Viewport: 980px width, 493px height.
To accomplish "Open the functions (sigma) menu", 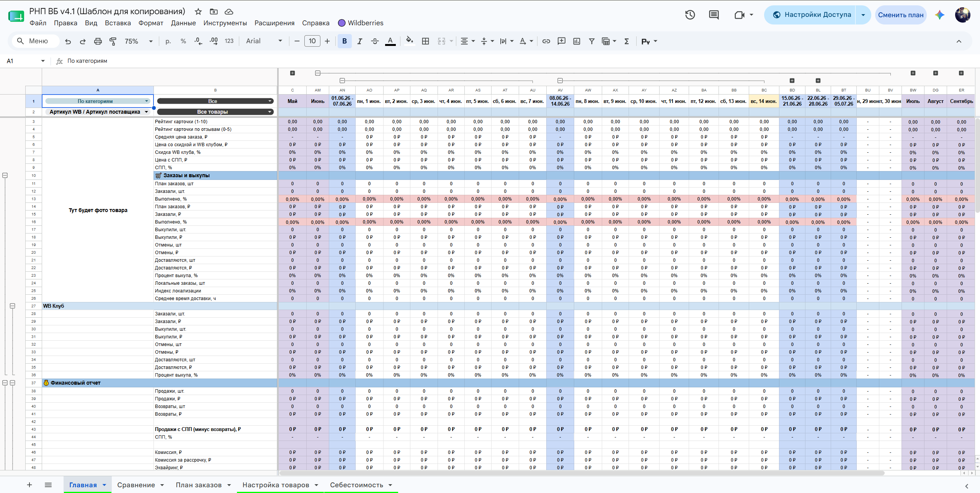I will pos(627,41).
